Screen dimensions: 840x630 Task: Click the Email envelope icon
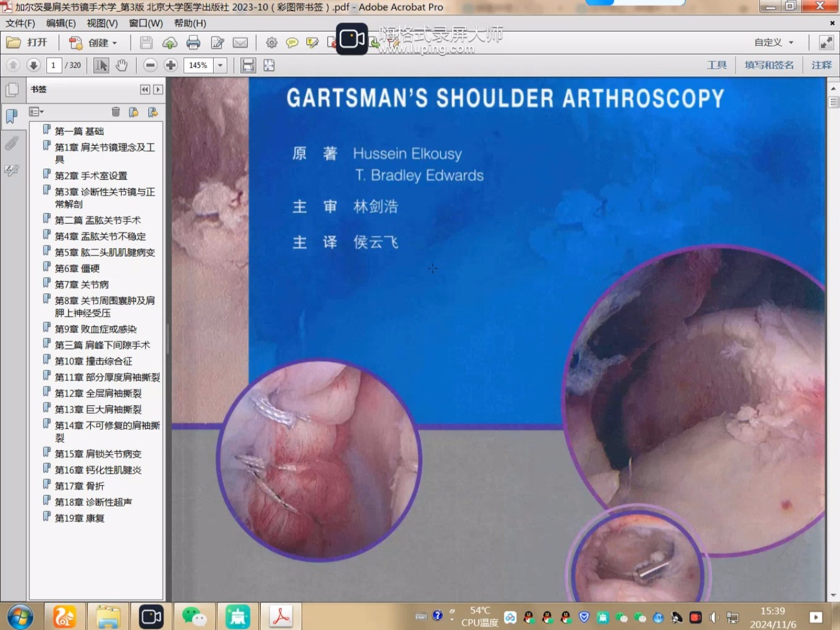(240, 43)
